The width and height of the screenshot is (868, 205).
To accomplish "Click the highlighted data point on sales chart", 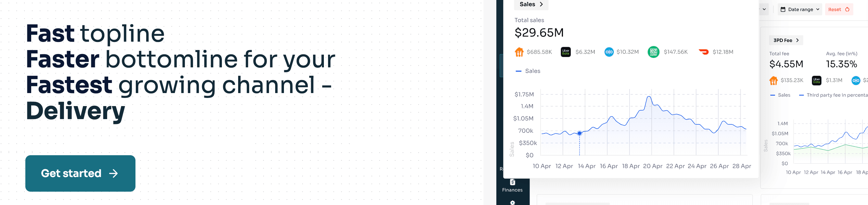I will (x=580, y=133).
